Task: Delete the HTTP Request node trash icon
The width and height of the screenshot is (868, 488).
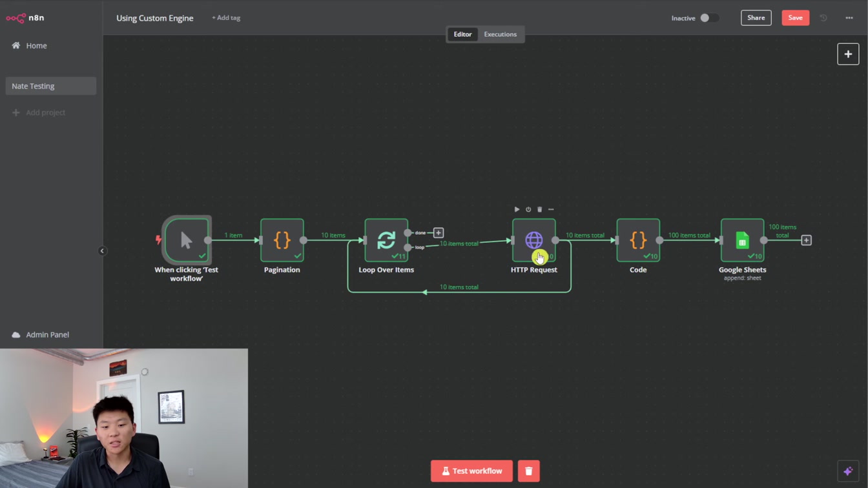Action: 540,209
